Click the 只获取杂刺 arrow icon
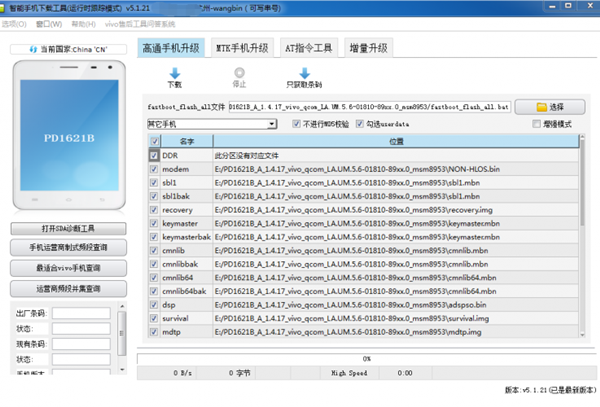600x407 pixels. point(304,73)
